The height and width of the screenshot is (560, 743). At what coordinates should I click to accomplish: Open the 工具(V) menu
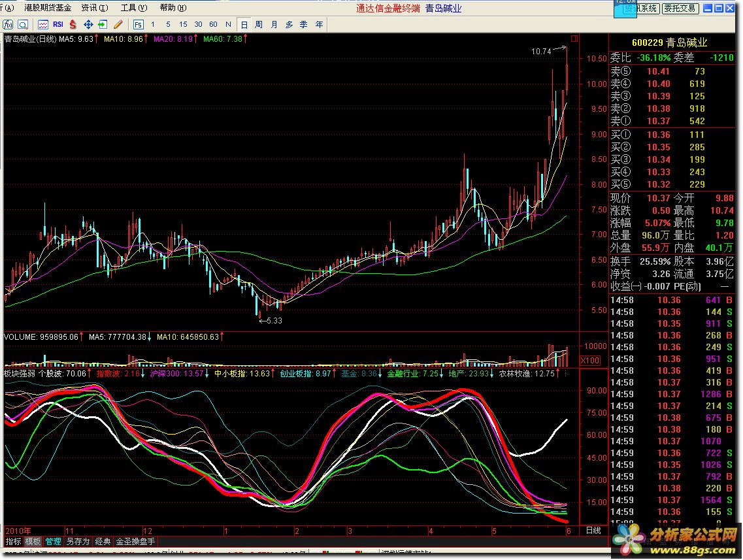[x=134, y=8]
